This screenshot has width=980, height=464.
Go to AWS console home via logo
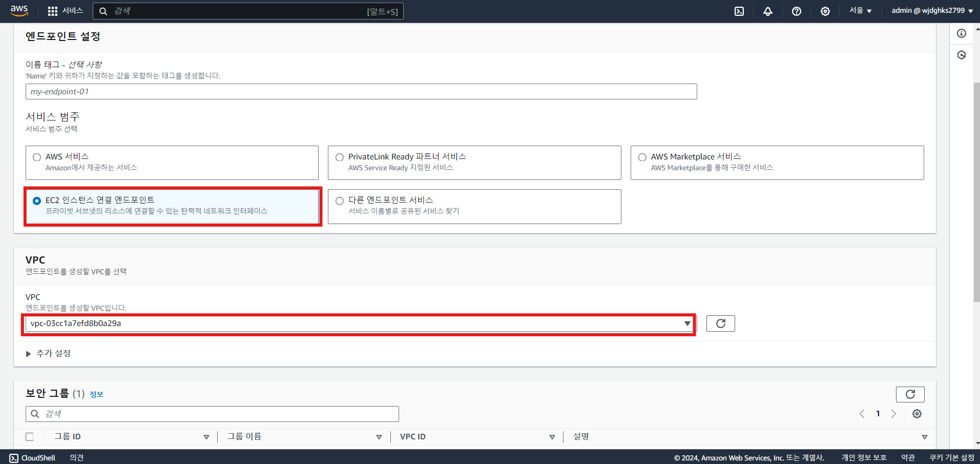(x=19, y=11)
